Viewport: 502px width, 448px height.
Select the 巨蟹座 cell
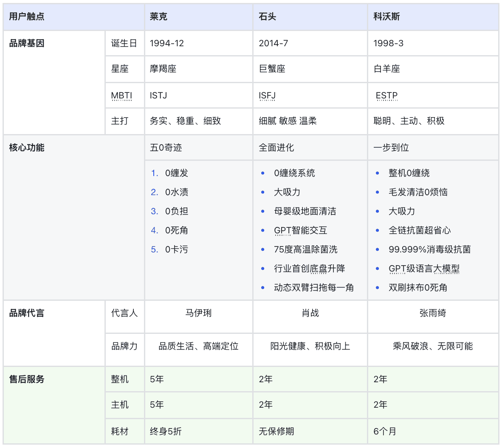[x=310, y=69]
